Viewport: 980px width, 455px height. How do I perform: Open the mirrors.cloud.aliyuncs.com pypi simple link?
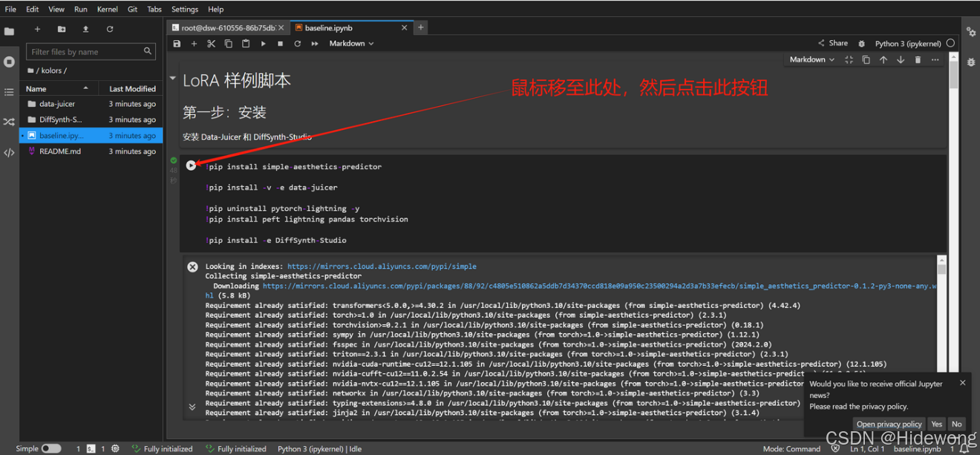pos(382,266)
